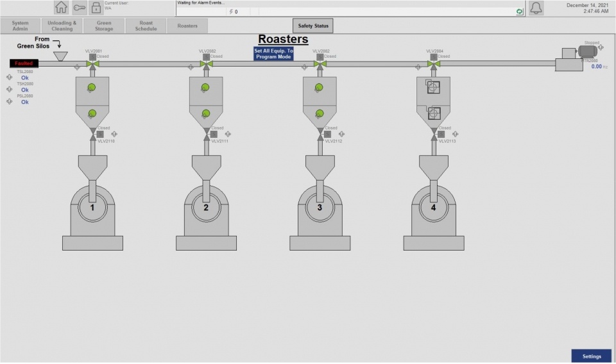This screenshot has width=616, height=364.
Task: Go to the Home screen icon
Action: pyautogui.click(x=61, y=8)
